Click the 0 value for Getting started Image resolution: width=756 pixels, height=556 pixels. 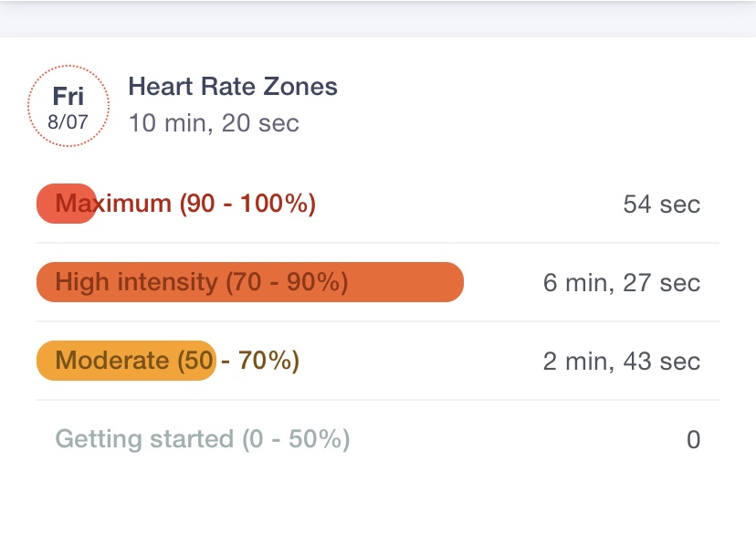(693, 440)
